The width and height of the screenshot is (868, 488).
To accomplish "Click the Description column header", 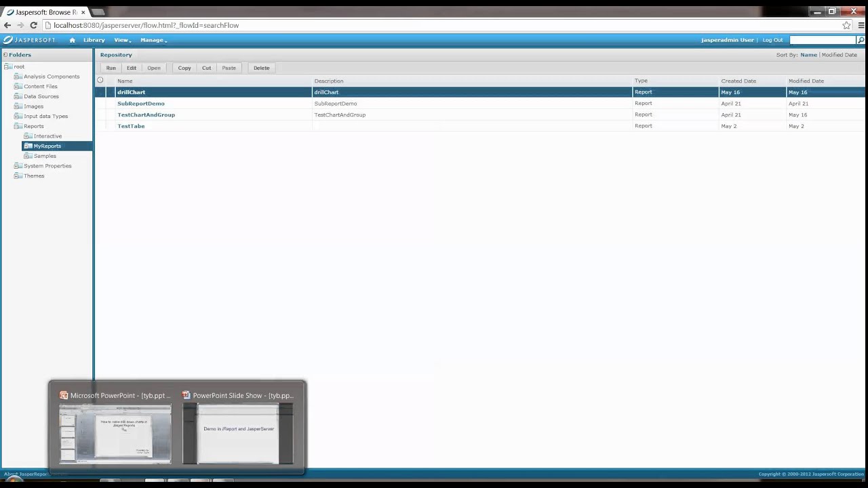I will (329, 81).
